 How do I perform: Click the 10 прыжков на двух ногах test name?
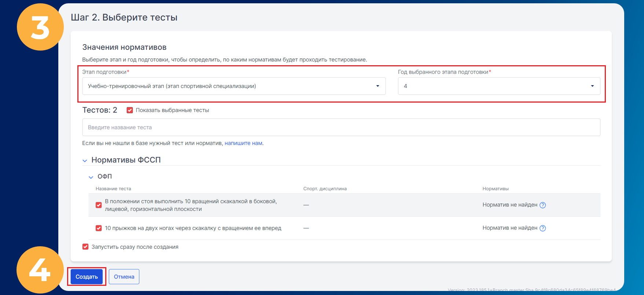(193, 228)
